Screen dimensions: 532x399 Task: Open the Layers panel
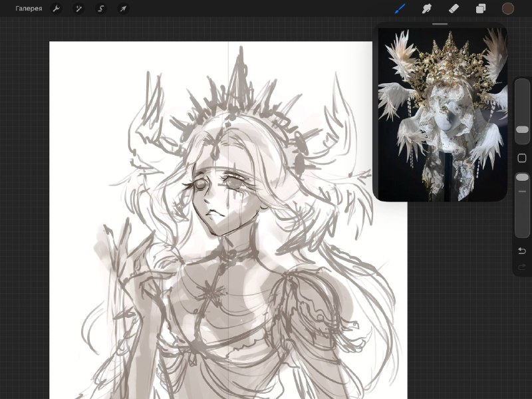481,9
